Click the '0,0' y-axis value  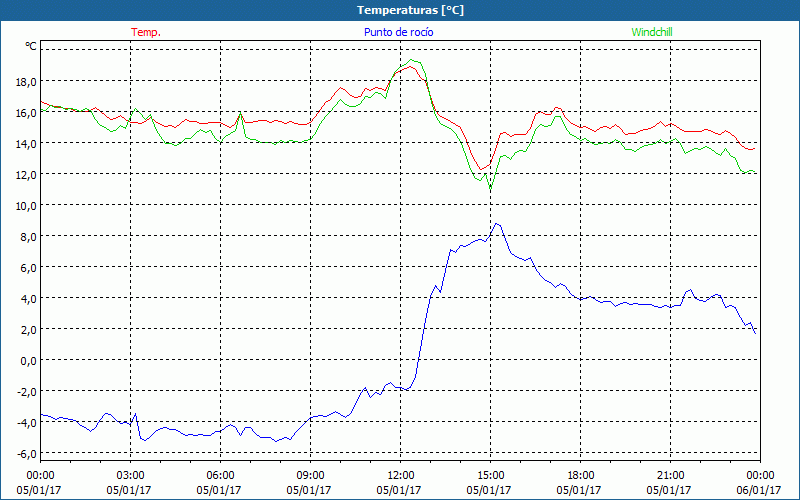click(28, 361)
